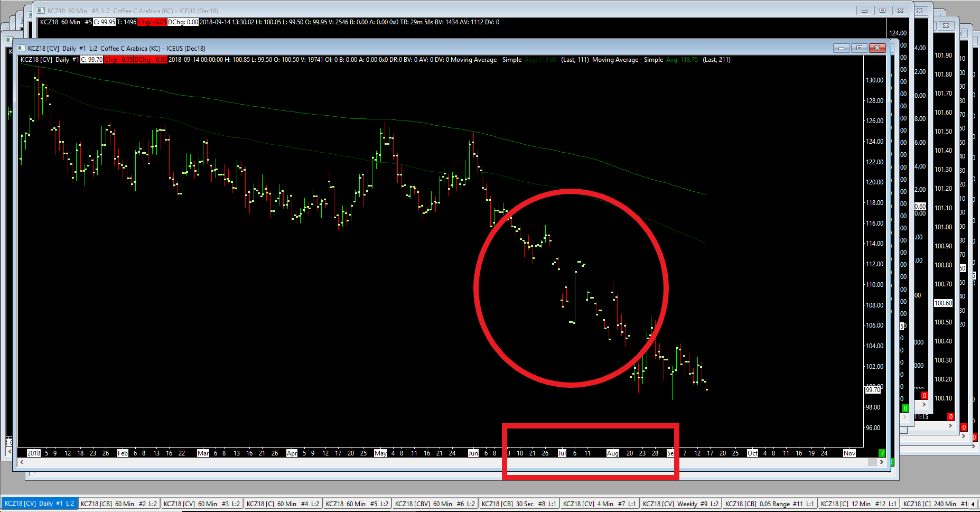Switch to the KCZ18 [CV] Weekly #9 tab

pyautogui.click(x=680, y=504)
